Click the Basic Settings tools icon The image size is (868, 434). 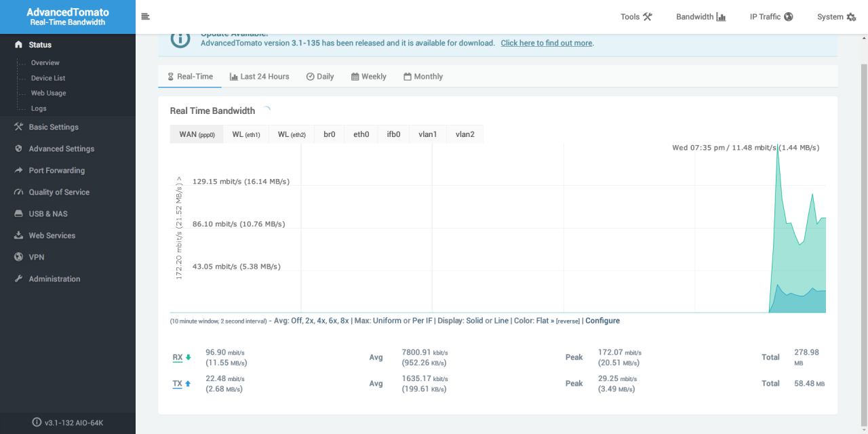(18, 127)
